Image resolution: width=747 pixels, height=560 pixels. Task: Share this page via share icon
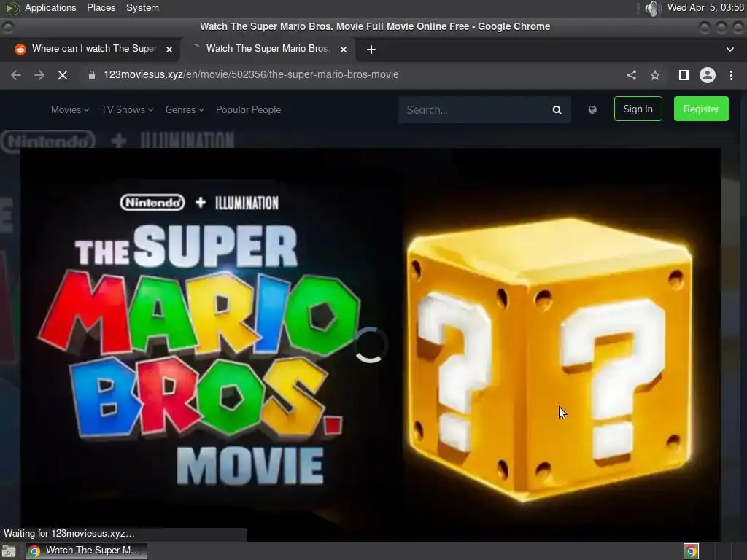coord(632,75)
